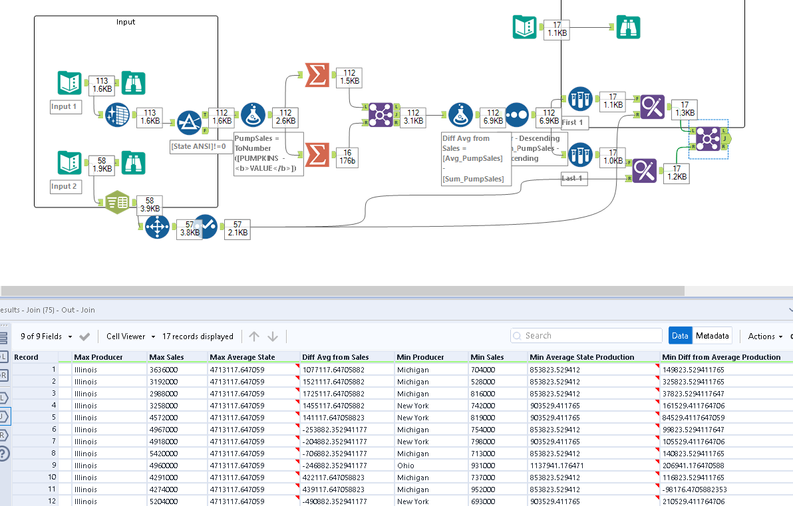Click Min Average State Production column header
The width and height of the screenshot is (793, 506).
click(593, 357)
